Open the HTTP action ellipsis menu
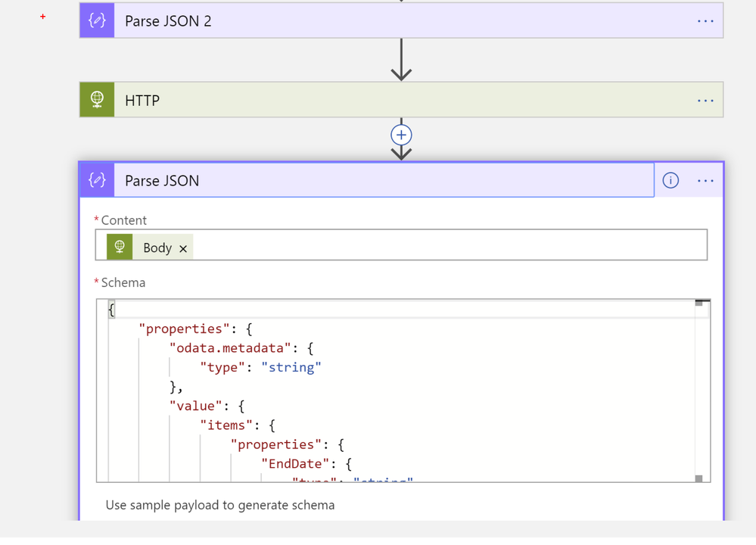The height and width of the screenshot is (545, 756). [705, 101]
